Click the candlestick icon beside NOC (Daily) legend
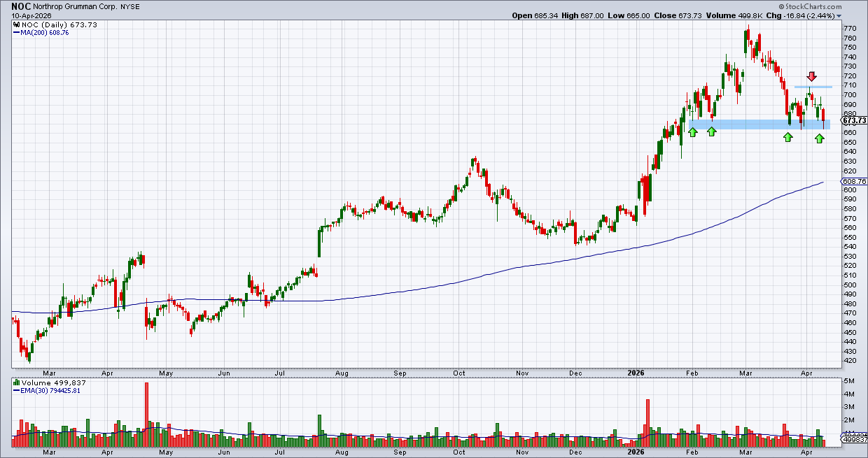 (16, 24)
